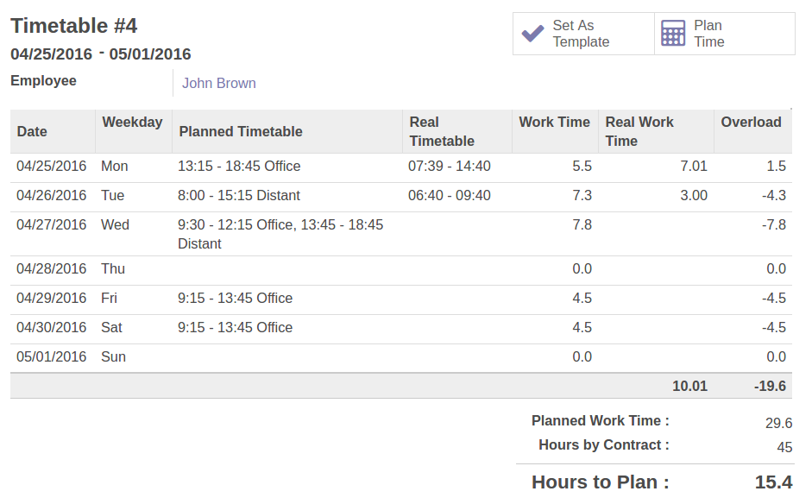Select the Wednesday planned timetable cell
The width and height of the screenshot is (812, 504).
coord(280,234)
